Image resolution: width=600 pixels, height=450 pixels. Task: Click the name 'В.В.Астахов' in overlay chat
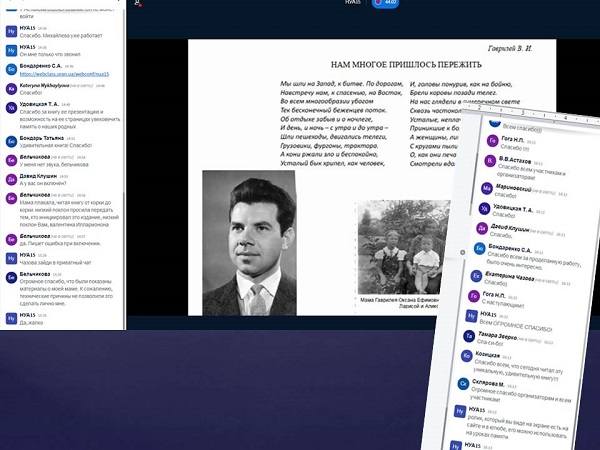point(515,160)
